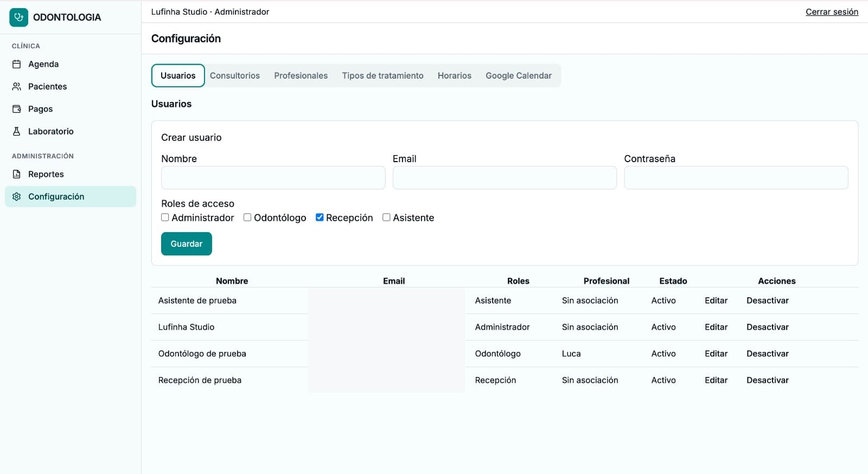Deactivate the Lufinha Studio user
The width and height of the screenshot is (868, 474).
[x=768, y=327]
